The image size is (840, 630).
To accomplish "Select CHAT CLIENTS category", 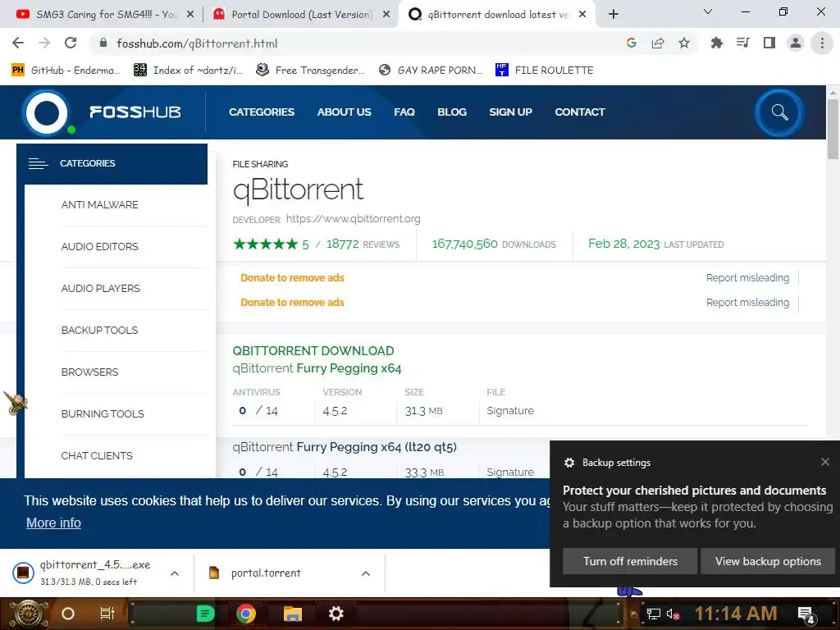I will pyautogui.click(x=97, y=455).
